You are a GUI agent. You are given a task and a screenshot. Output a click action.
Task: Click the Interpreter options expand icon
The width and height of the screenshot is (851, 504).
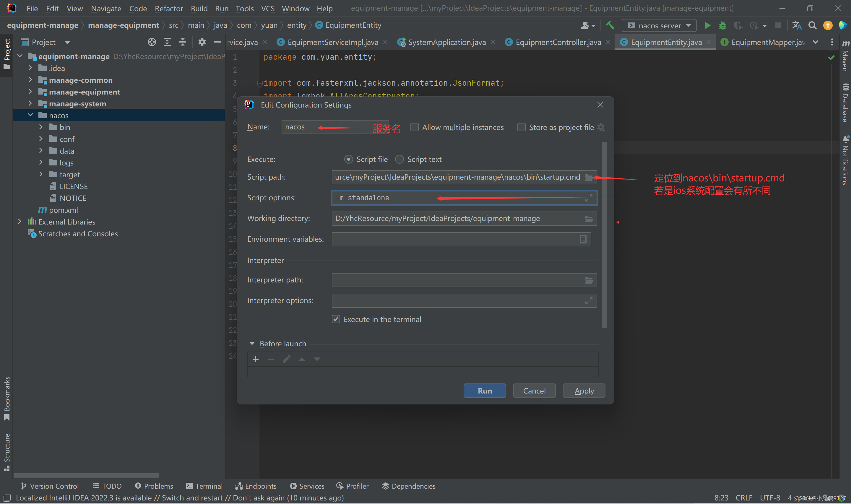coord(590,300)
